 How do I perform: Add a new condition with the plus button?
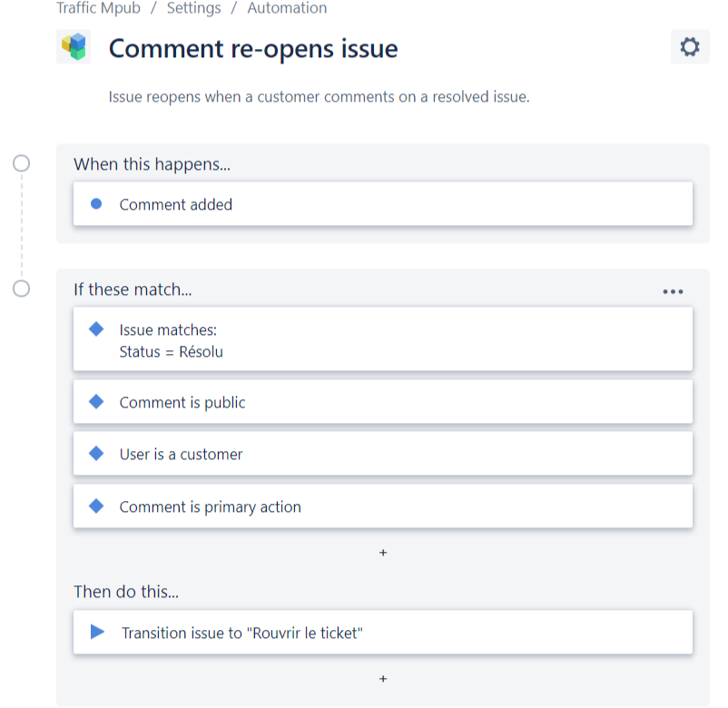coord(383,552)
